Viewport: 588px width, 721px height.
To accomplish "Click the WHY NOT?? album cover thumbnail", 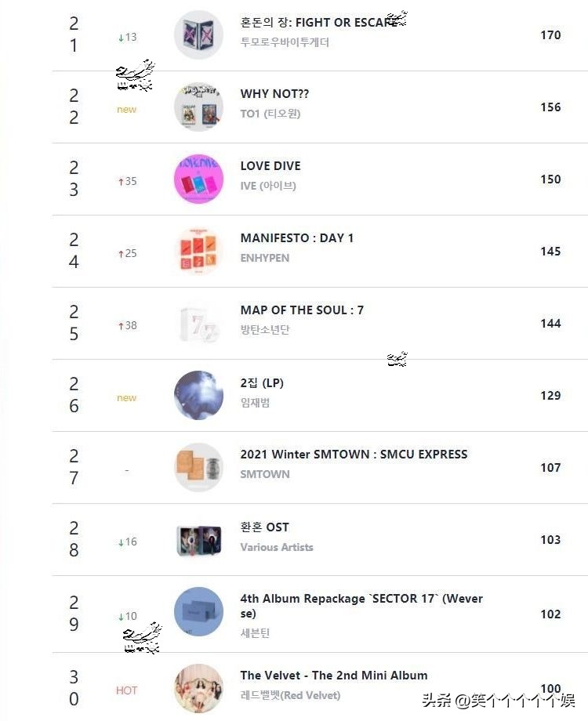I will tap(198, 107).
